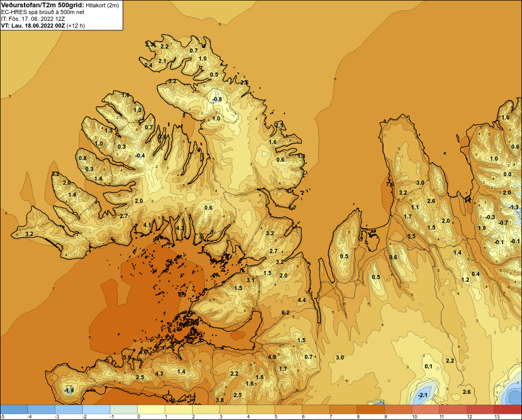Click the '5.5' temperature label
Image resolution: width=522 pixels, height=420 pixels.
point(411,236)
